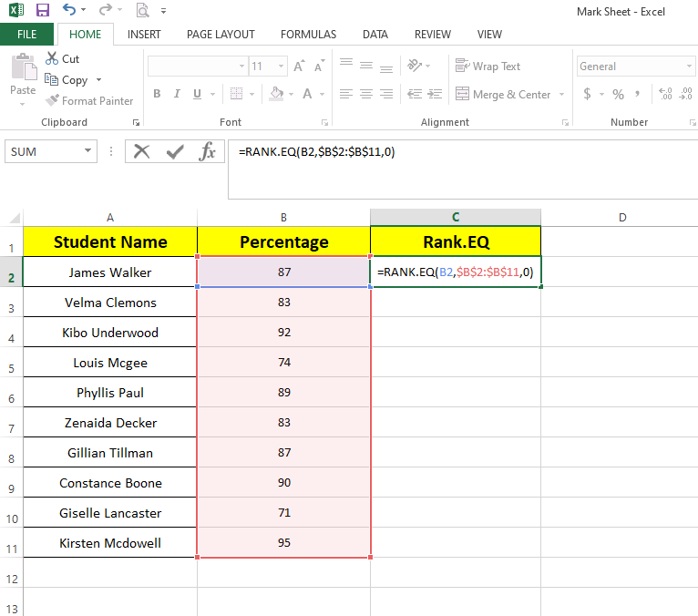This screenshot has height=616, width=698.
Task: Open Print Preview from quick access toolbar
Action: coord(142,10)
